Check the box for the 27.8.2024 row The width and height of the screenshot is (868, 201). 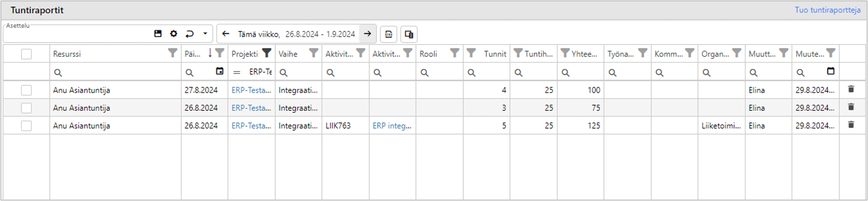pyautogui.click(x=26, y=90)
